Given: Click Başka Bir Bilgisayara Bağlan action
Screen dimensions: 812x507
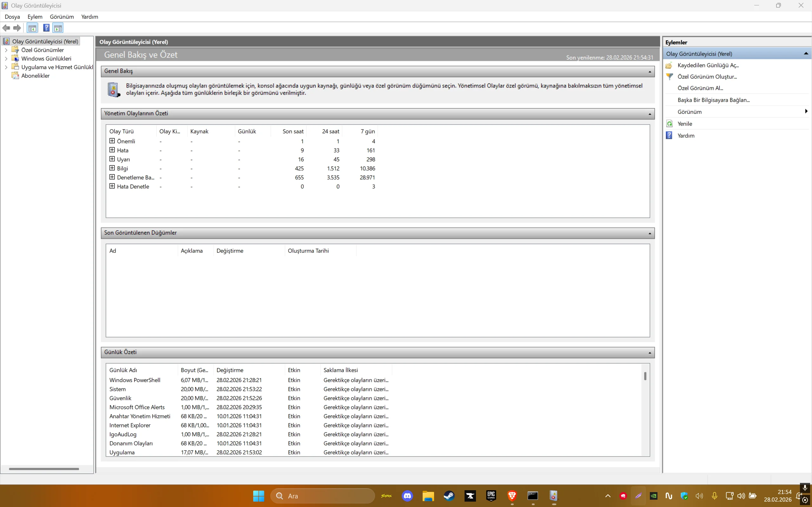Looking at the screenshot, I should pos(713,100).
